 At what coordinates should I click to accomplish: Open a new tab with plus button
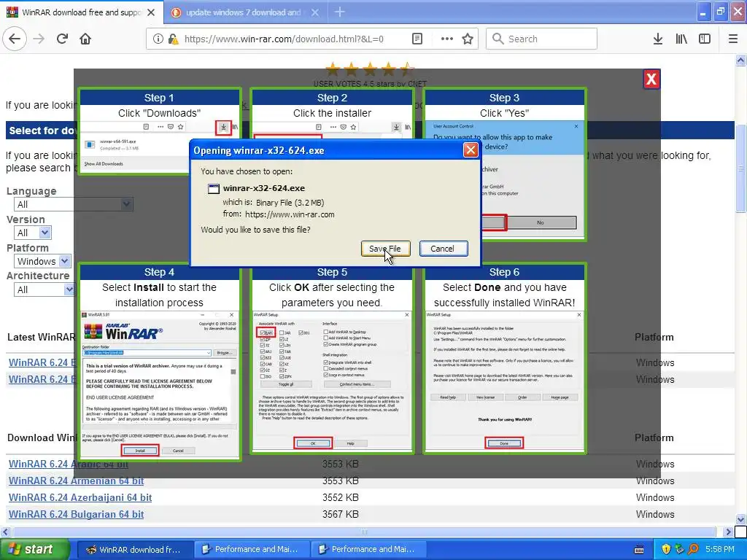339,12
